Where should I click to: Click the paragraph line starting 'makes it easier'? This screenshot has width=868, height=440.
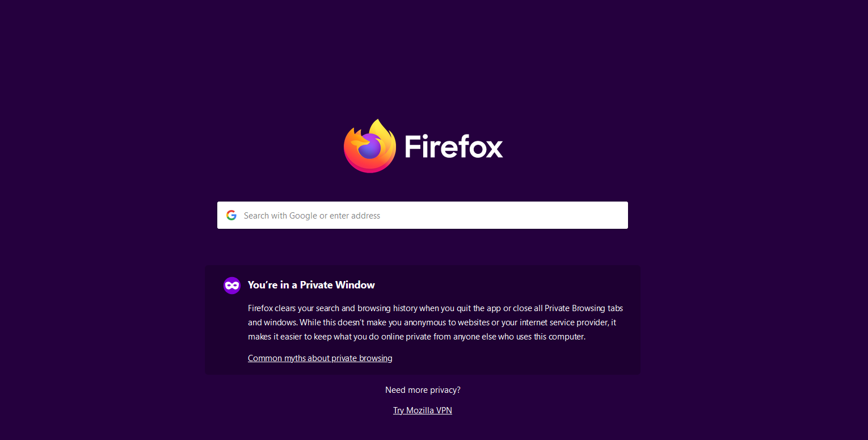[416, 337]
